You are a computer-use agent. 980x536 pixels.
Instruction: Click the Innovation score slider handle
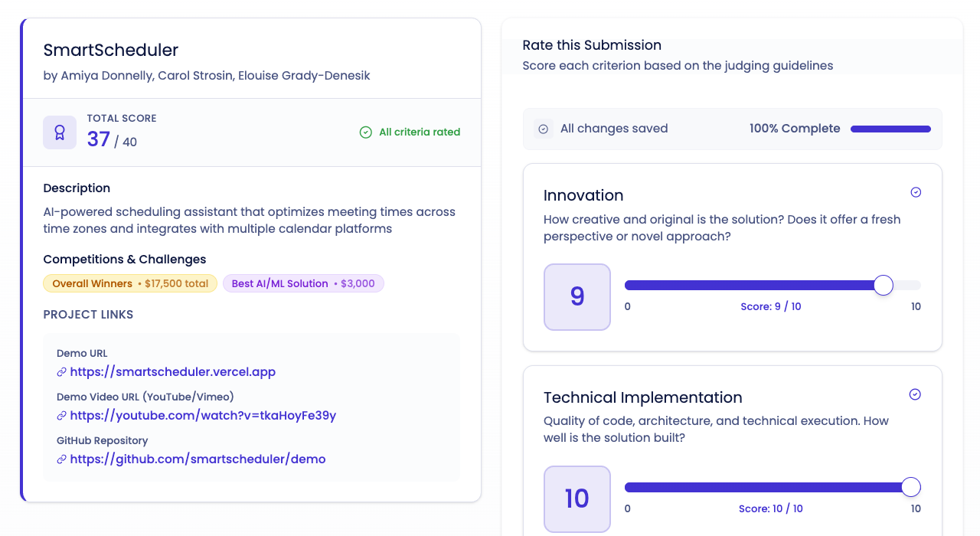[x=884, y=286]
